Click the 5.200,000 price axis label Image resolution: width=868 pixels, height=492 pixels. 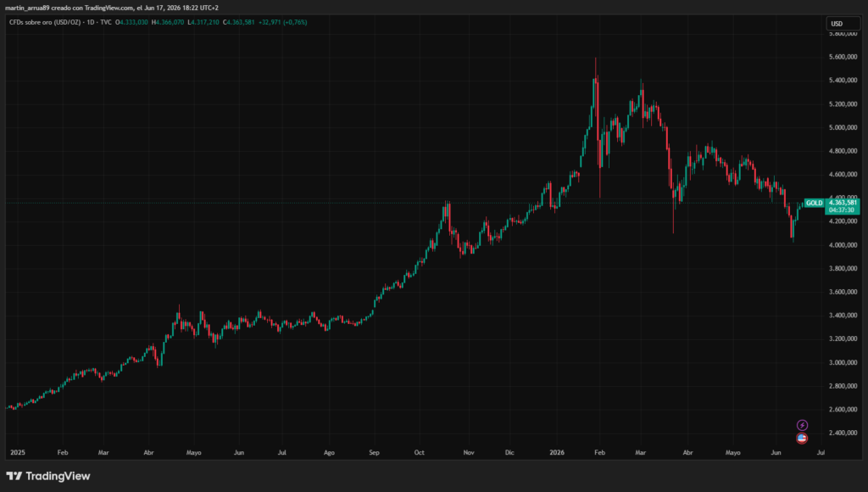pyautogui.click(x=843, y=104)
